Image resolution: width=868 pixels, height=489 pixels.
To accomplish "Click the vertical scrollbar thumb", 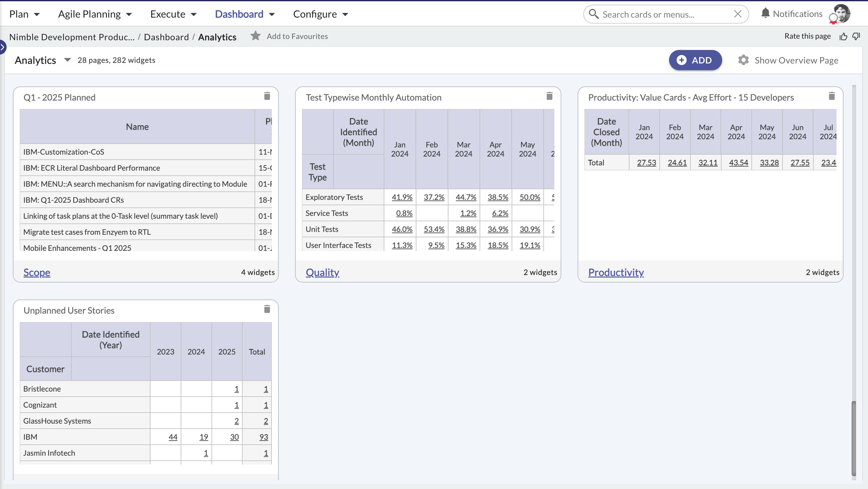I will pyautogui.click(x=854, y=438).
